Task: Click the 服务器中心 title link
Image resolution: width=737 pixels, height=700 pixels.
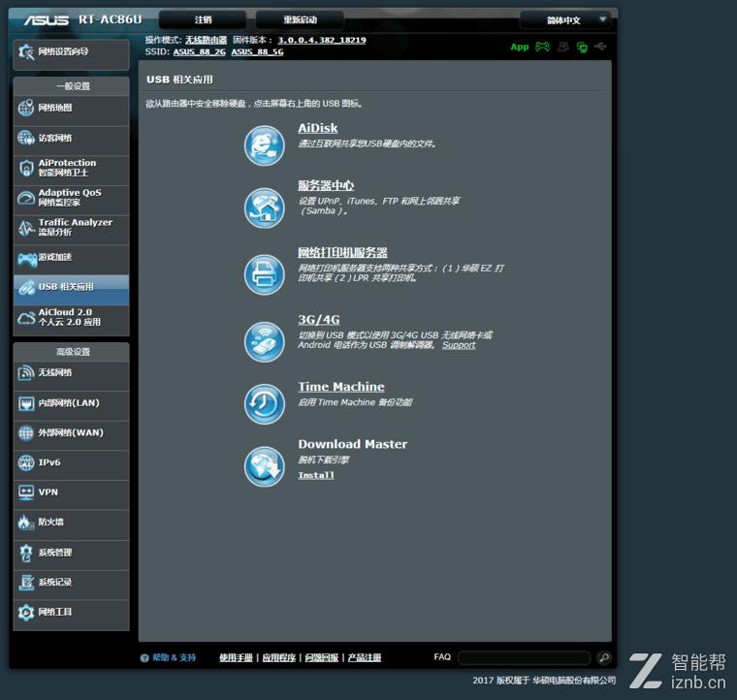Action: (x=326, y=185)
